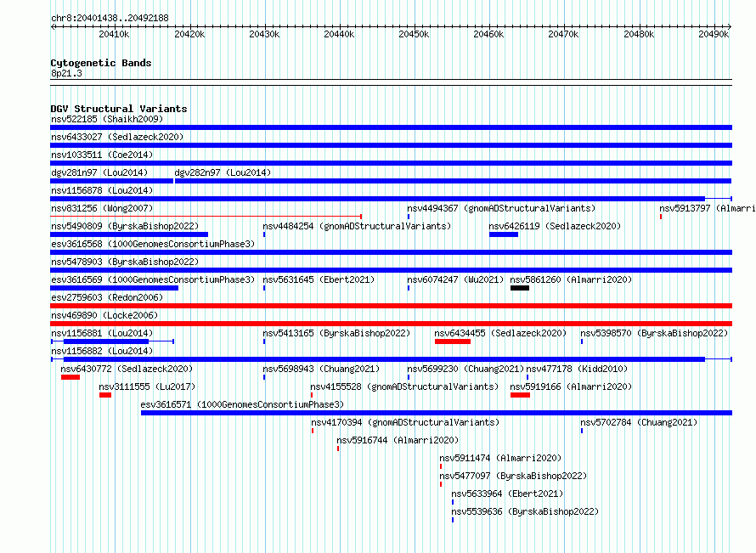Select the nsv5699230 (Chuang2021) label
The width and height of the screenshot is (756, 553).
465,369
